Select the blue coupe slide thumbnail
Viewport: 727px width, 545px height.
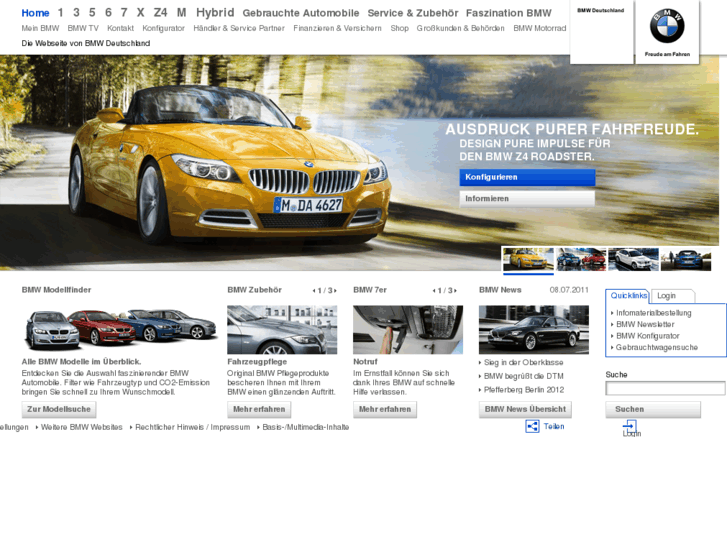(x=686, y=259)
